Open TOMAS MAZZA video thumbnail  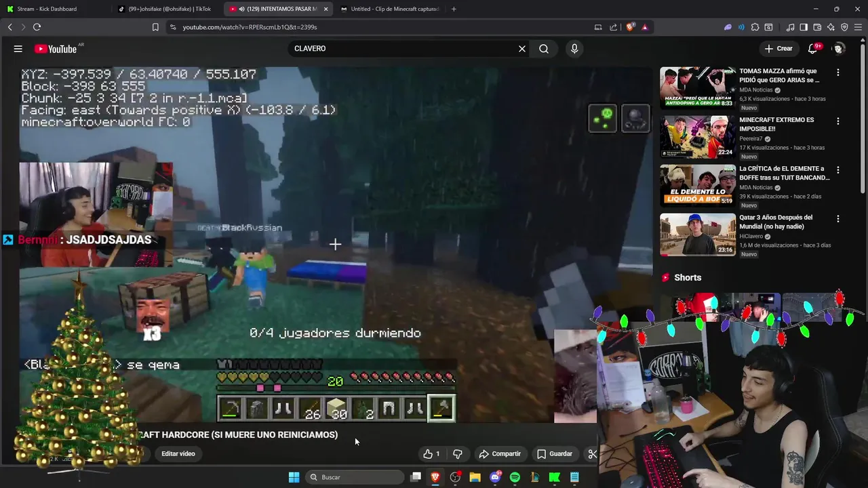697,88
